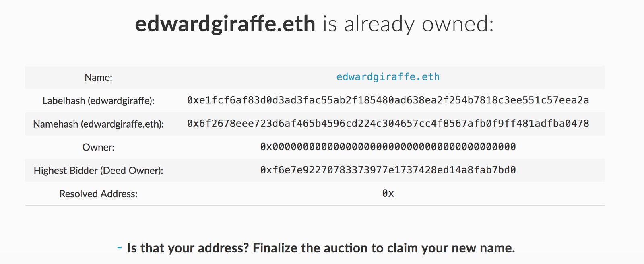The height and width of the screenshot is (264, 644).
Task: Click the Owner row label
Action: tap(97, 147)
